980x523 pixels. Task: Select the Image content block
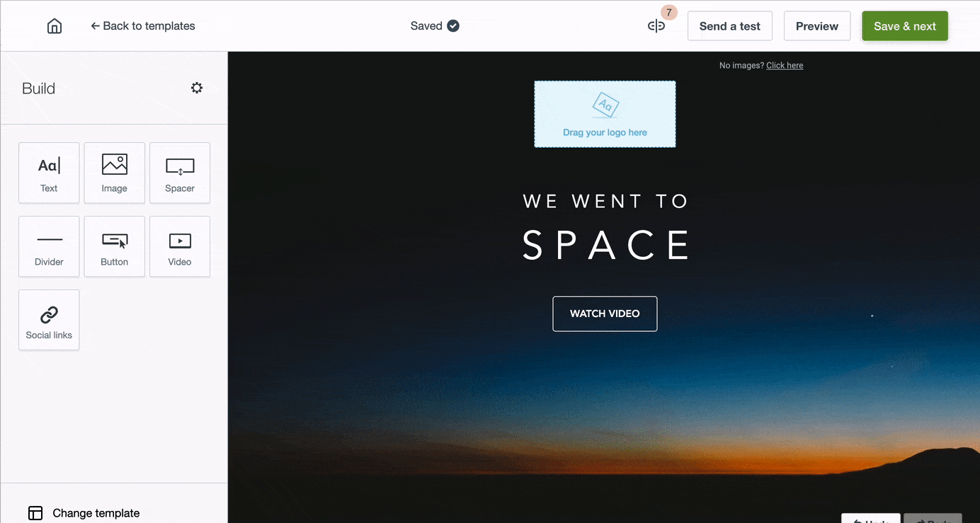coord(114,173)
